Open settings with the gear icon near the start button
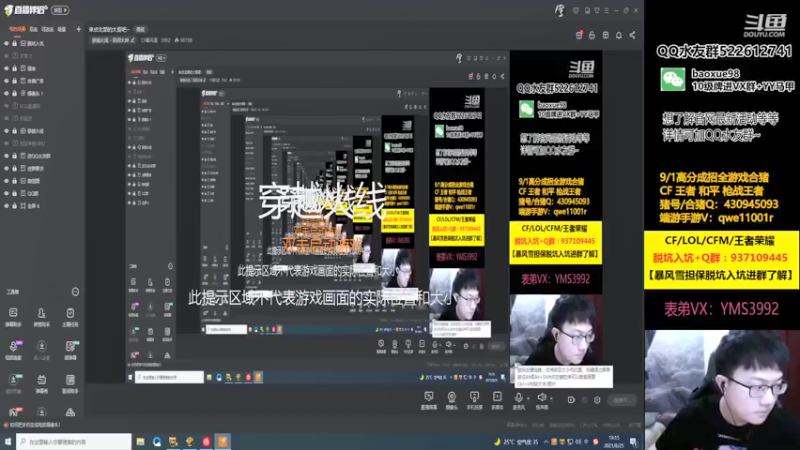800x450 pixels. click(597, 400)
